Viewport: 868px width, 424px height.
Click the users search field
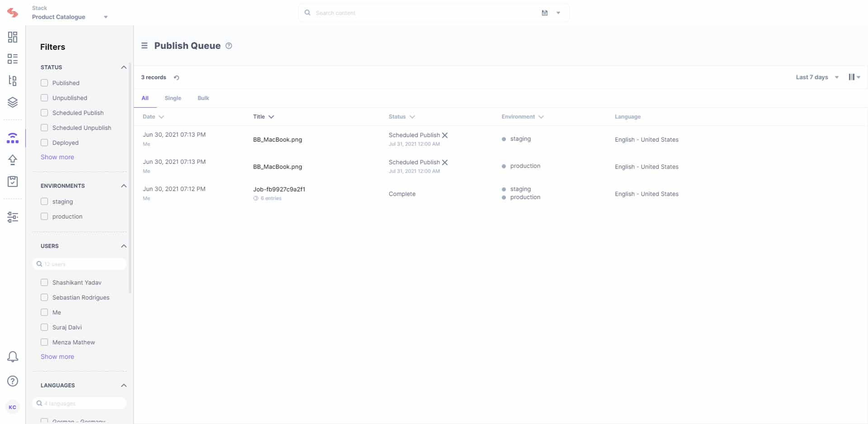point(80,264)
